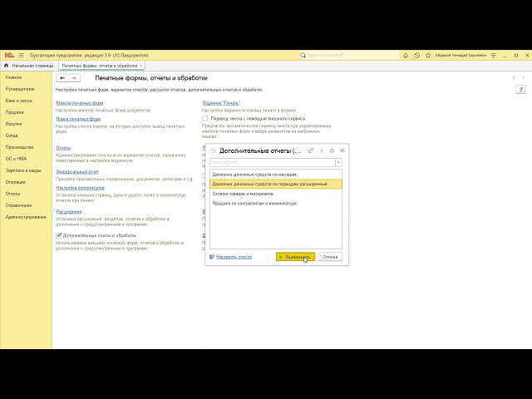Open the page's more options dots

click(x=514, y=77)
